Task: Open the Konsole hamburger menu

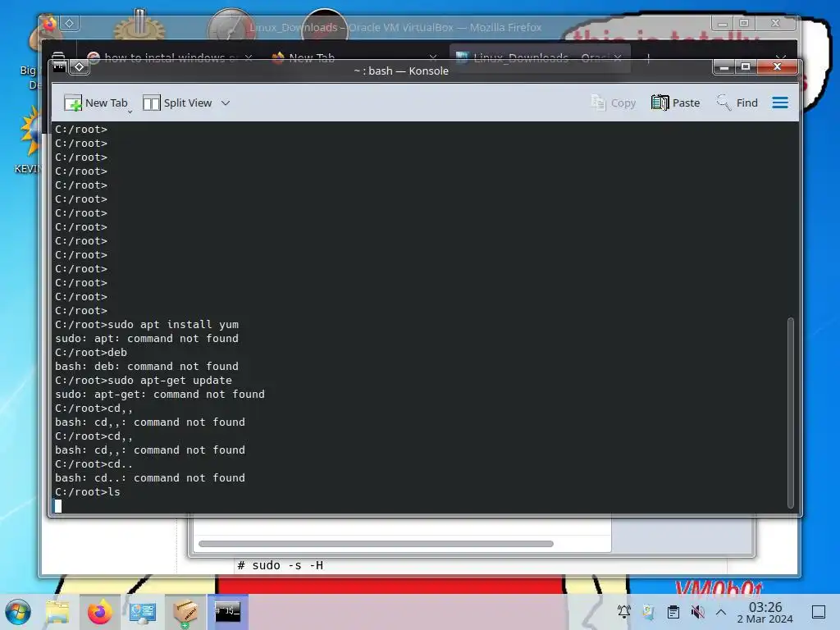Action: (780, 103)
